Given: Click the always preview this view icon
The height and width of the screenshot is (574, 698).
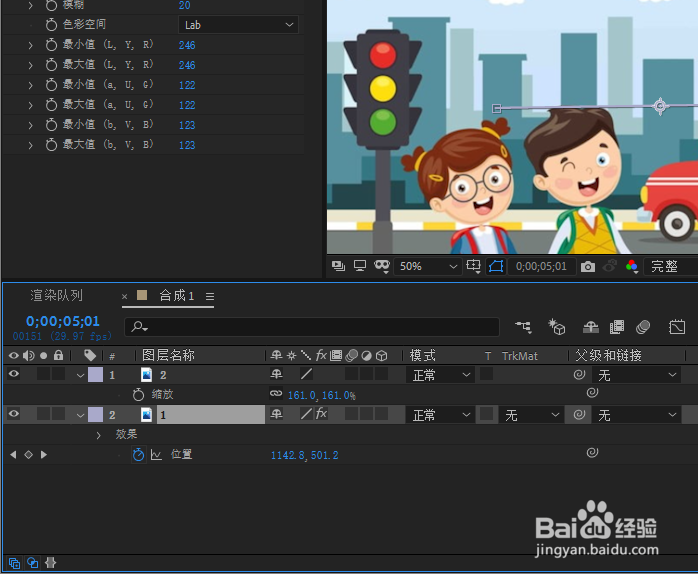Looking at the screenshot, I should coord(338,266).
